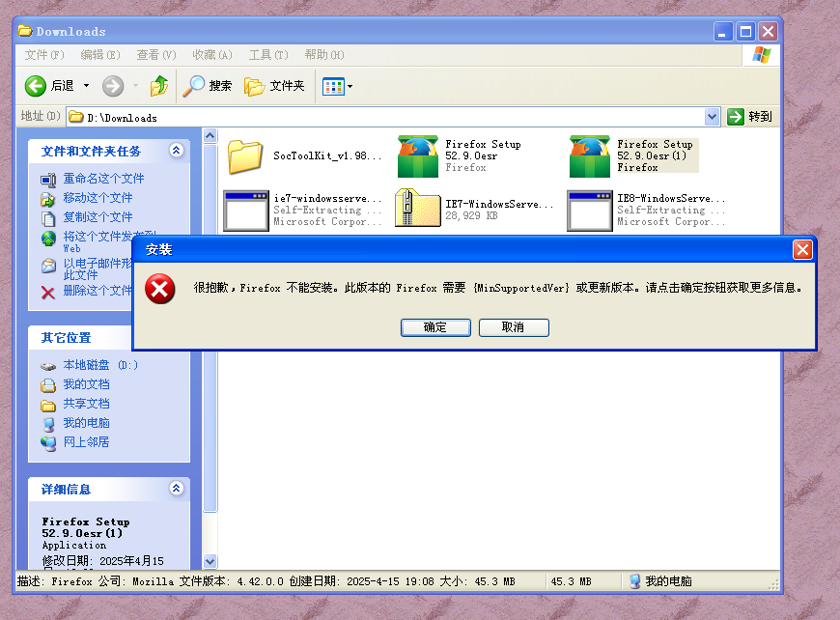Click the 网上邻居 link in Other Places

tap(86, 442)
